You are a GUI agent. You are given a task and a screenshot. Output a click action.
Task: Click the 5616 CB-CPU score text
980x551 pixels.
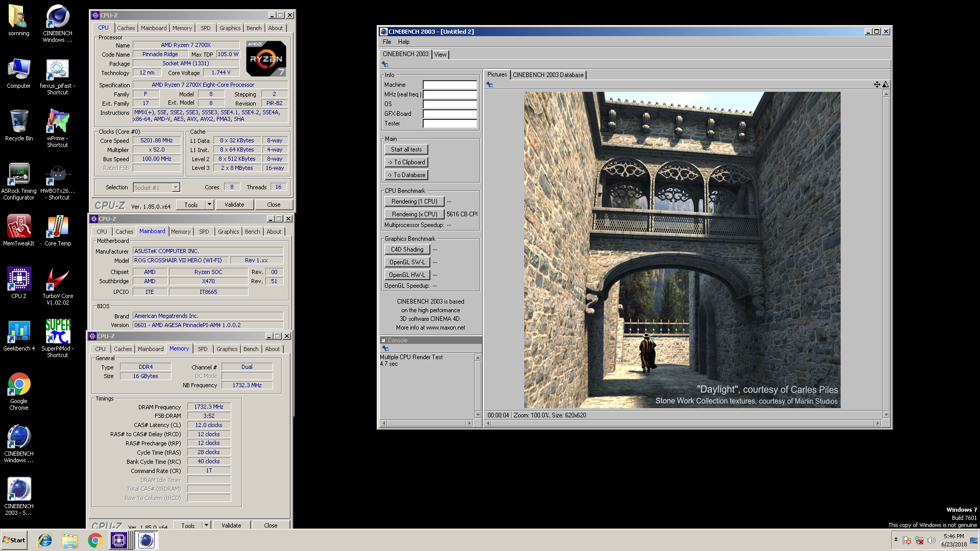[x=462, y=214]
